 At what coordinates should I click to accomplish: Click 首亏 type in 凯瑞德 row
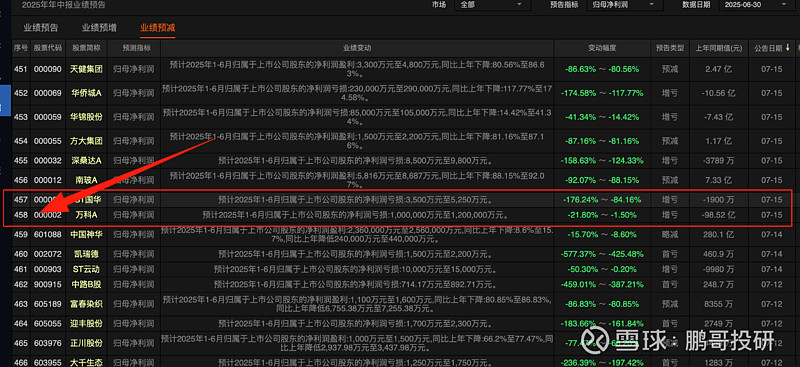pyautogui.click(x=670, y=254)
